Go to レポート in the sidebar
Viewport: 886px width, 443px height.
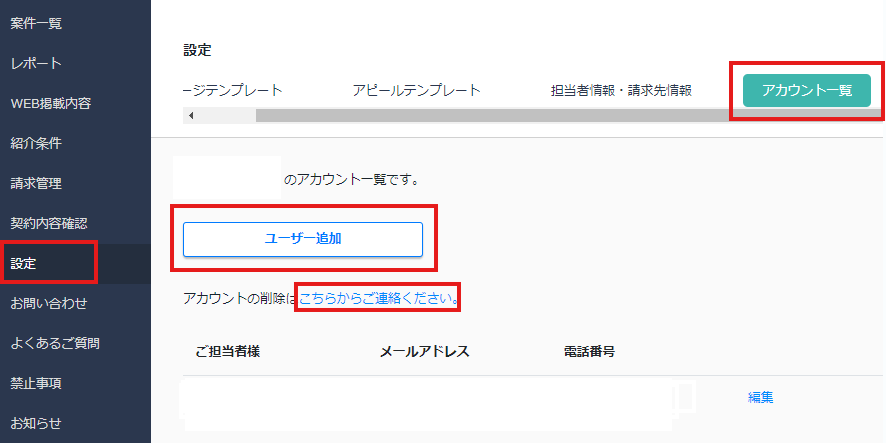click(36, 63)
